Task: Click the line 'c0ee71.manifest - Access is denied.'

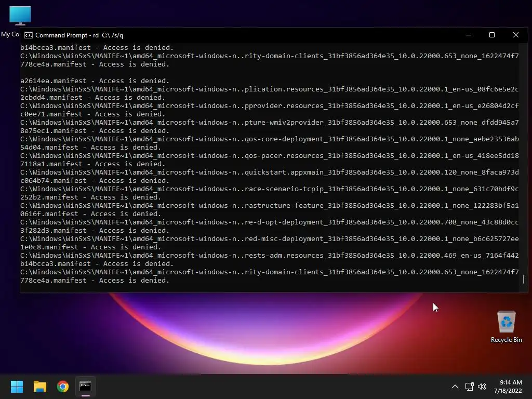Action: (x=92, y=114)
